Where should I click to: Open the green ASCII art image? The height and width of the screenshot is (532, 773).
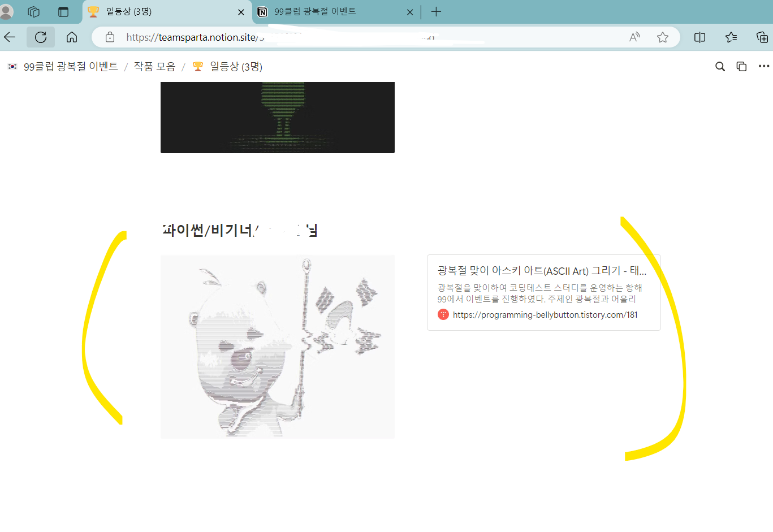click(278, 117)
